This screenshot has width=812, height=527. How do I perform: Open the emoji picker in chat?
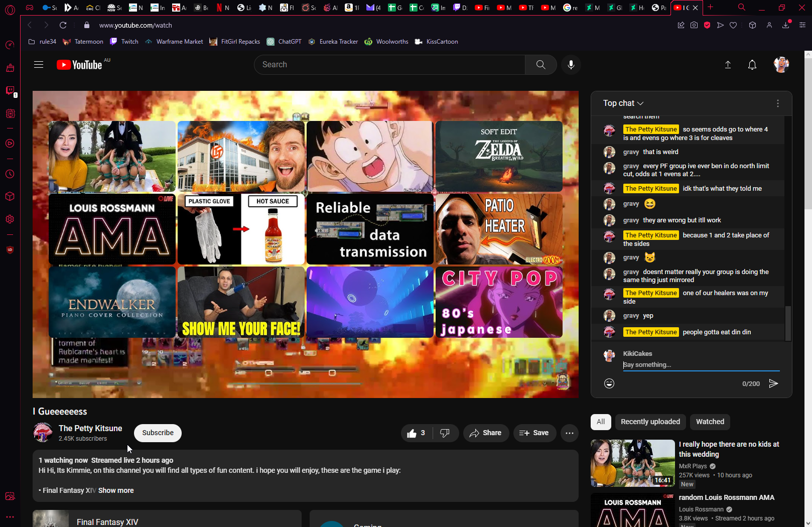609,383
